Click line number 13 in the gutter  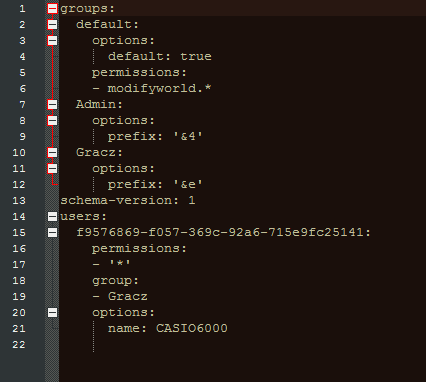19,201
